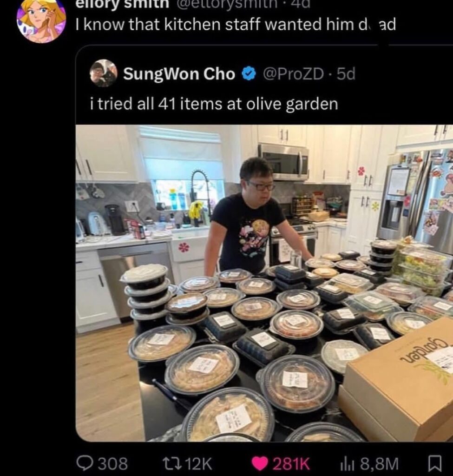The width and height of the screenshot is (453, 476).
Task: Open the Olive Garden kitchen photo
Action: click(264, 283)
